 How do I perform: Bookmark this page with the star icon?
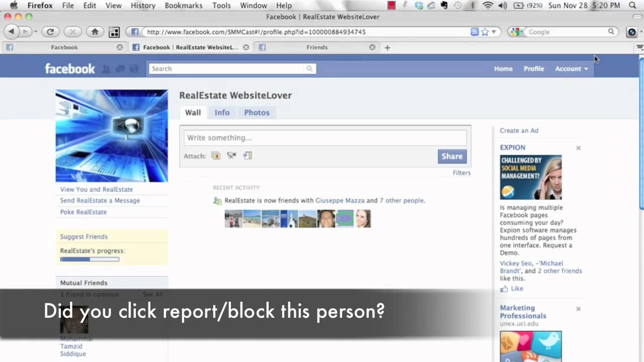pyautogui.click(x=485, y=32)
